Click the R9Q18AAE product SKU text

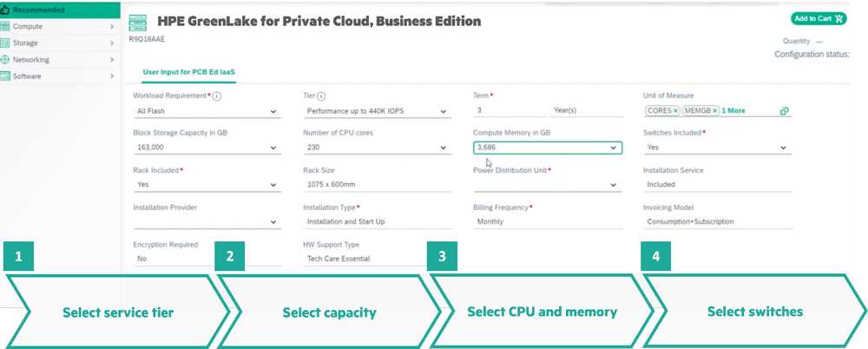pyautogui.click(x=147, y=39)
